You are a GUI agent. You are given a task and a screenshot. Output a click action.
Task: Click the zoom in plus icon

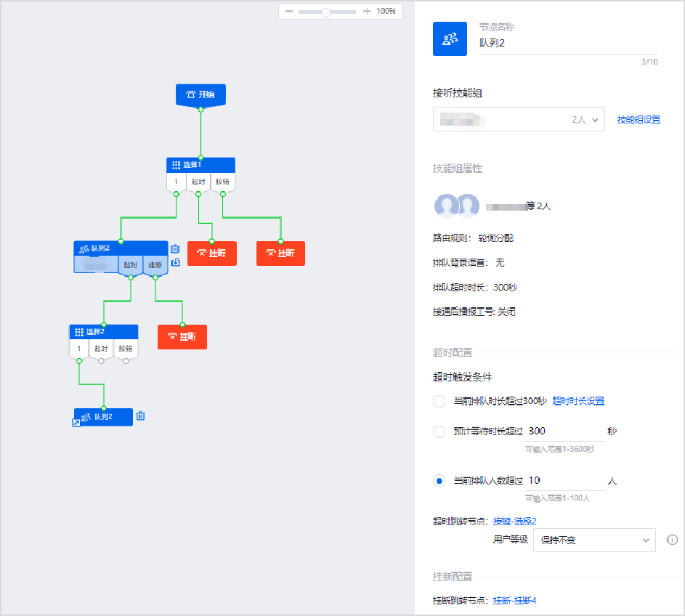[x=366, y=12]
